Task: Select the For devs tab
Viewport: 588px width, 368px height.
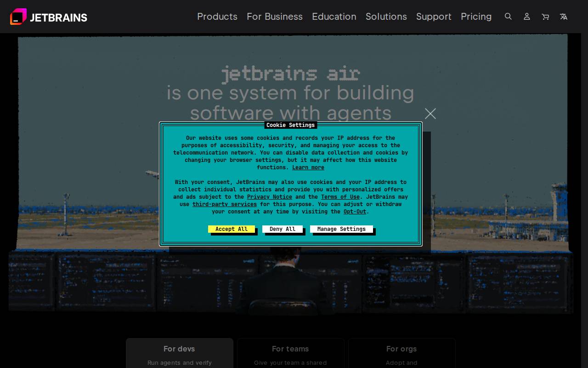Action: click(180, 353)
